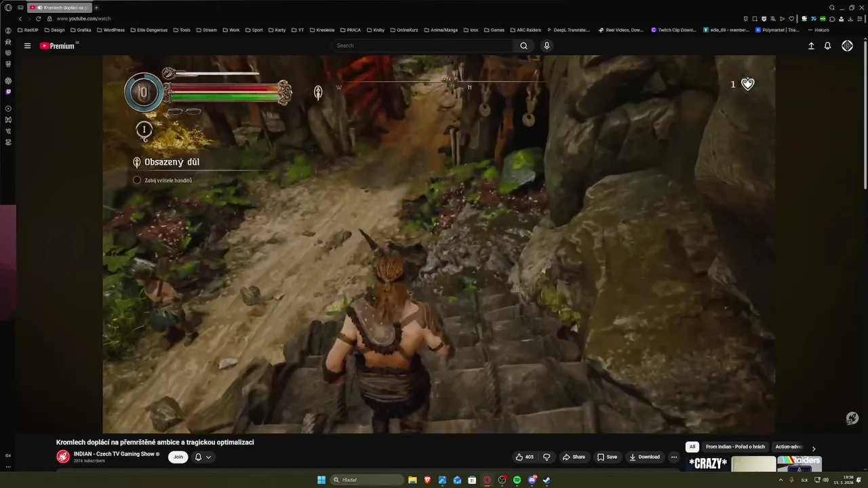Like the video with 405 likes
Screen dimensions: 868x488
[525, 457]
